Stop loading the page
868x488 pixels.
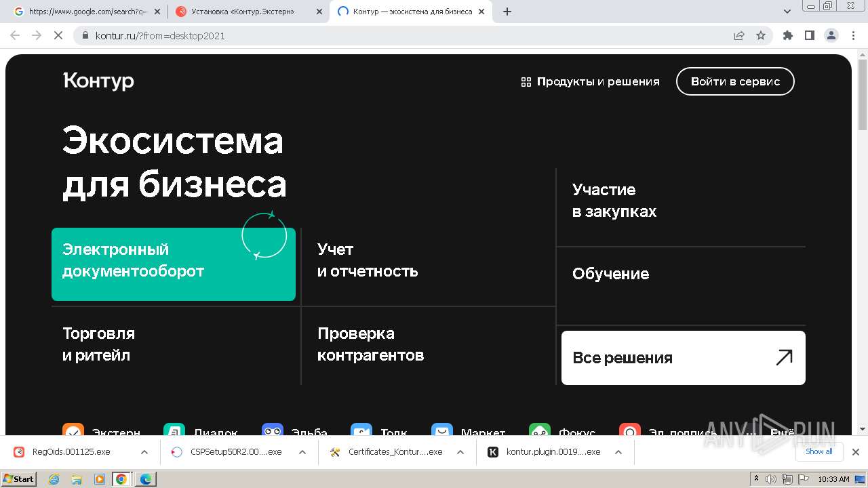click(58, 35)
